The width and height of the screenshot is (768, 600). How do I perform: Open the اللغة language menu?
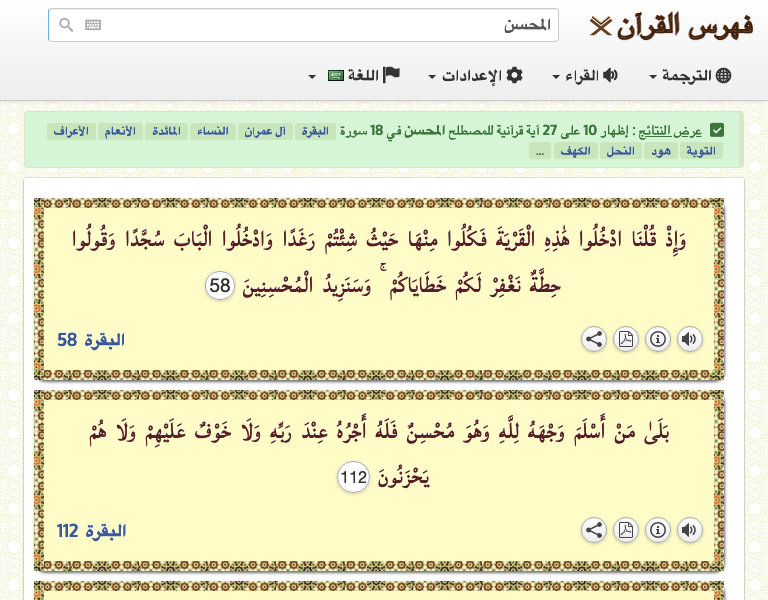pyautogui.click(x=362, y=76)
